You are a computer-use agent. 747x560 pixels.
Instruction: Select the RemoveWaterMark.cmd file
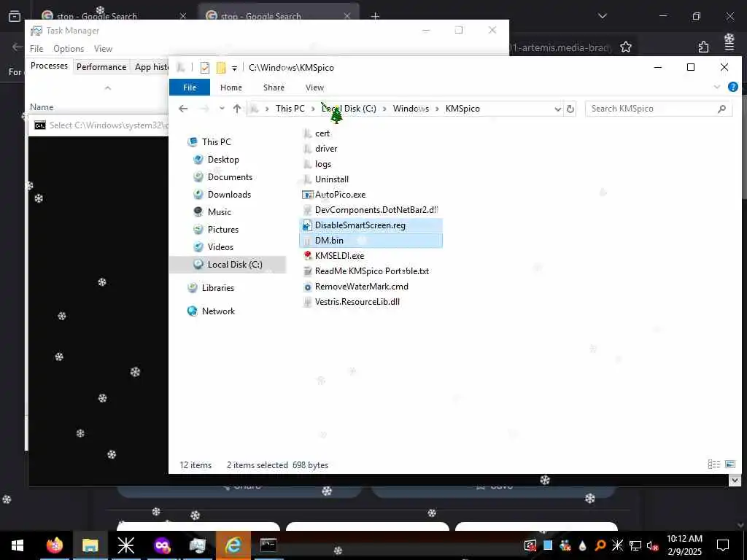[x=361, y=286]
